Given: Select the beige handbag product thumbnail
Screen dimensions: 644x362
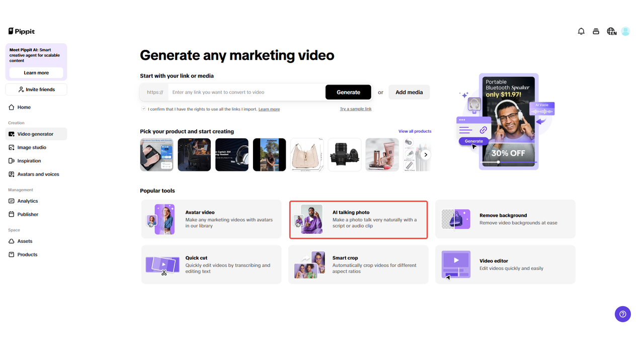Looking at the screenshot, I should 307,155.
